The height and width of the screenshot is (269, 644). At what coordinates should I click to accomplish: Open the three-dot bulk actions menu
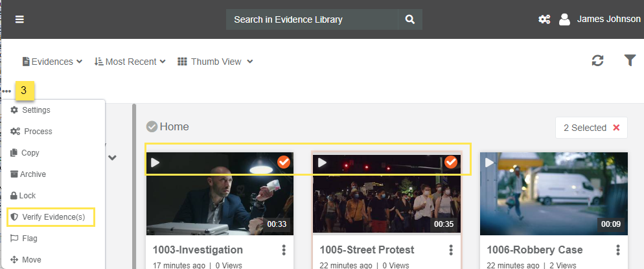(6, 91)
